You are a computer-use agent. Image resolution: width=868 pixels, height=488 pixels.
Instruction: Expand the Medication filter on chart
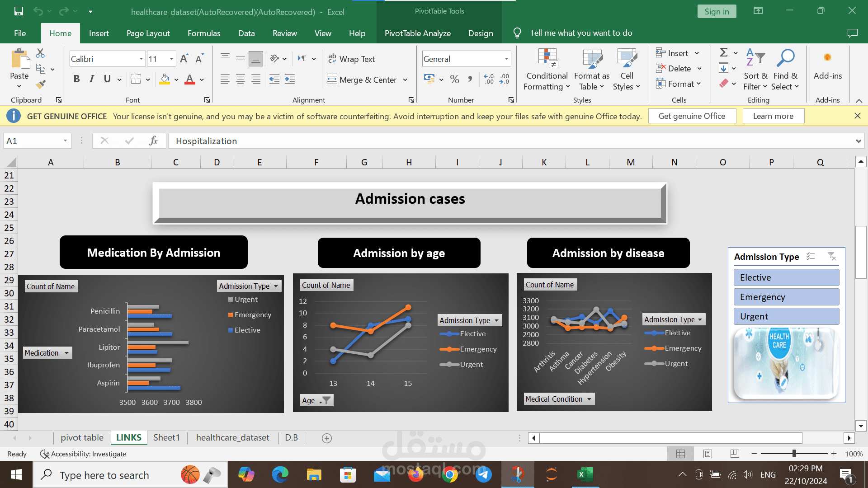point(66,353)
